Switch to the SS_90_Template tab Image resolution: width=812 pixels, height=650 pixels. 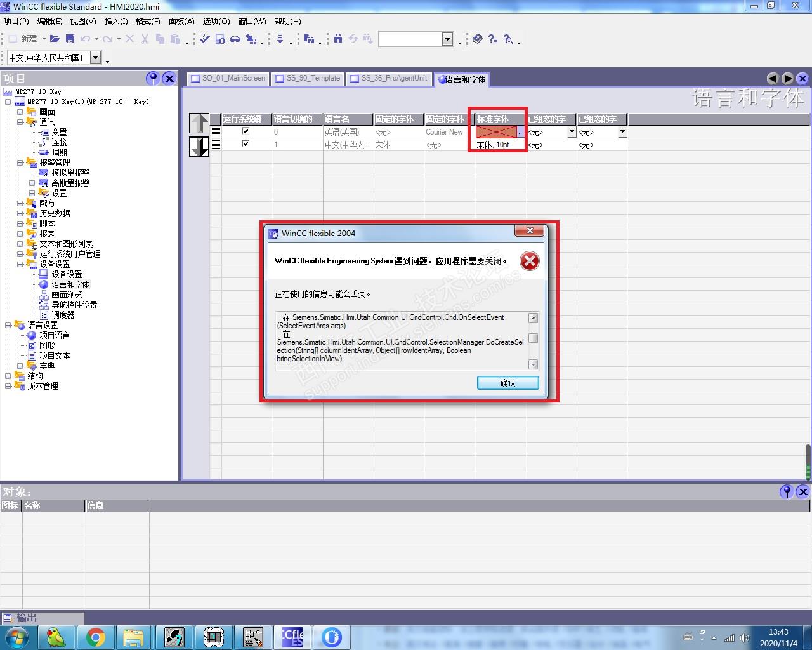pyautogui.click(x=308, y=79)
